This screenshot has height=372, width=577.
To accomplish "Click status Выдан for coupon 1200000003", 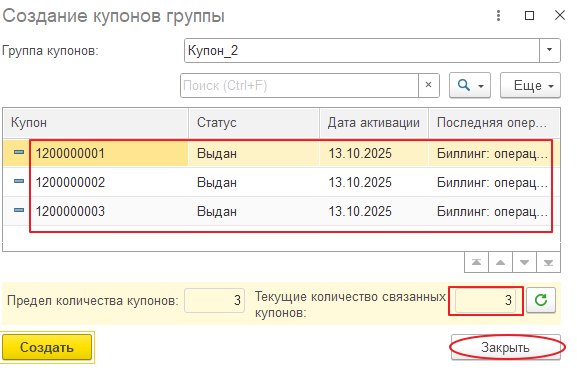I will tap(217, 212).
